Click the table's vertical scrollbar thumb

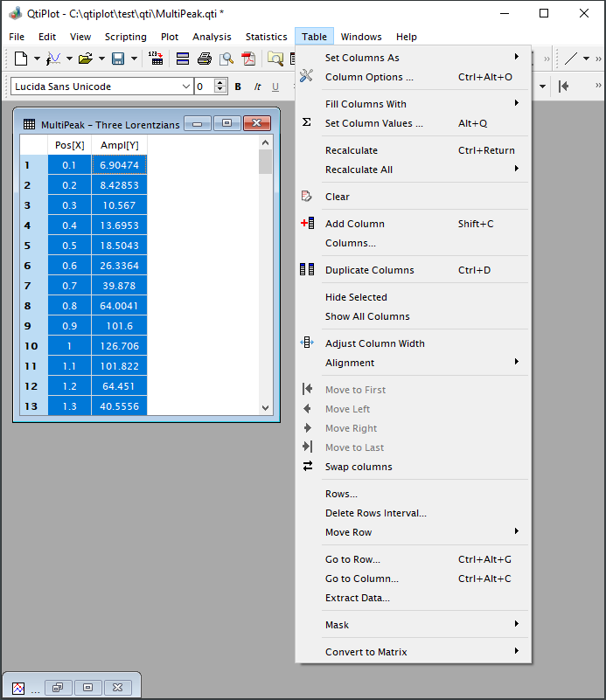tap(266, 163)
